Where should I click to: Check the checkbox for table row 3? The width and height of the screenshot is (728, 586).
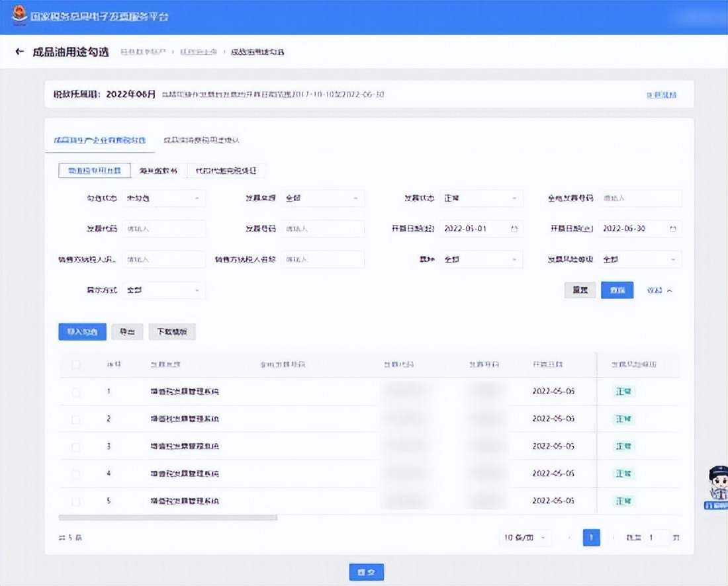(x=75, y=446)
